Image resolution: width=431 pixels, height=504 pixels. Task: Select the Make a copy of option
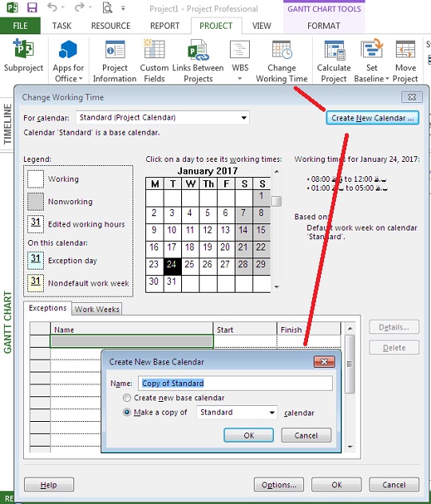click(127, 412)
